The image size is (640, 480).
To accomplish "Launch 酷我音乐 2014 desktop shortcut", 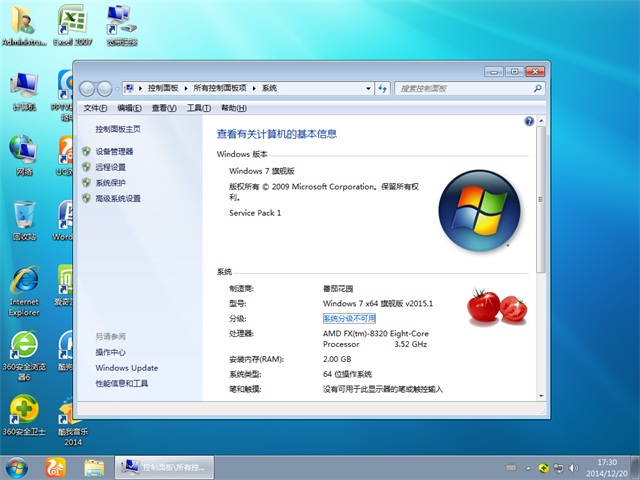I will click(x=73, y=420).
